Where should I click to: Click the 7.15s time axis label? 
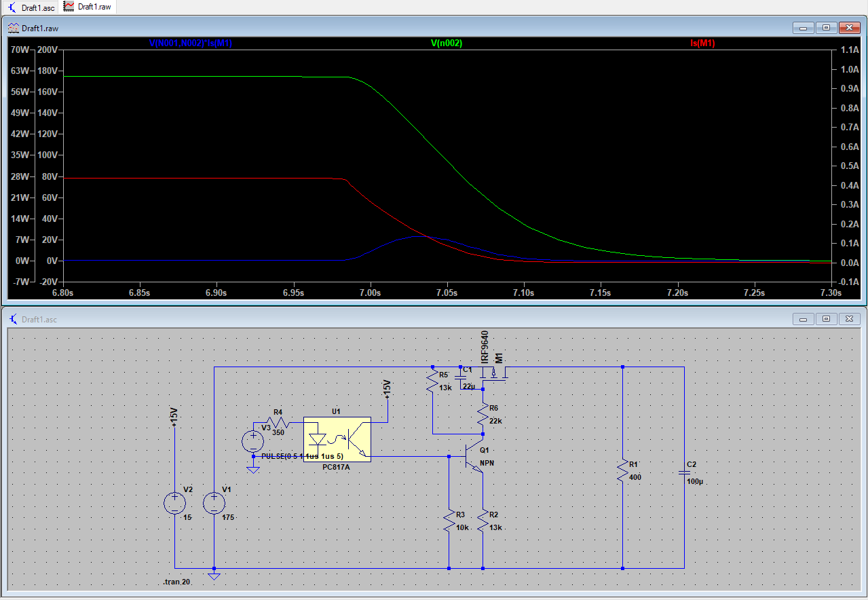(x=601, y=293)
